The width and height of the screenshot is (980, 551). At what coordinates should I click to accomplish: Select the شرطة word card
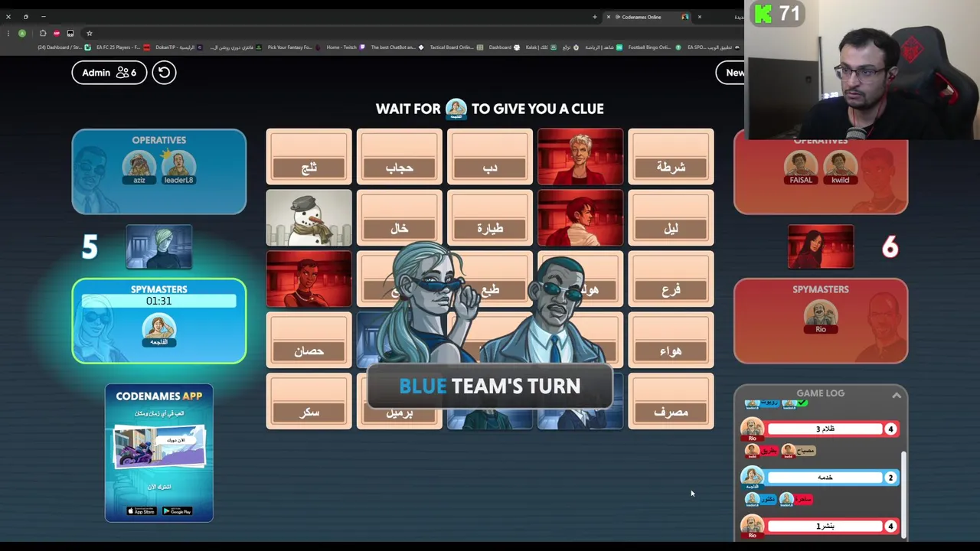pos(671,157)
